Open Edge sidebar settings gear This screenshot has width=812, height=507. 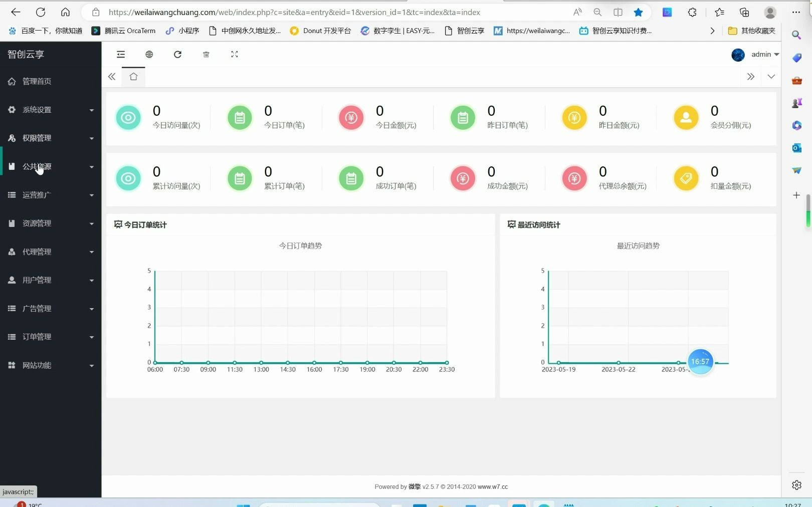coord(796,485)
